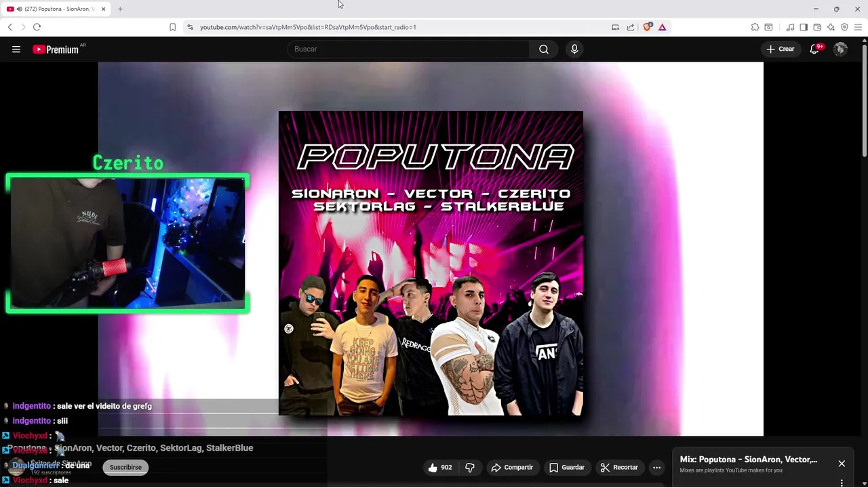Viewport: 868px width, 488px height.
Task: Open the three-dot more actions menu
Action: click(656, 467)
